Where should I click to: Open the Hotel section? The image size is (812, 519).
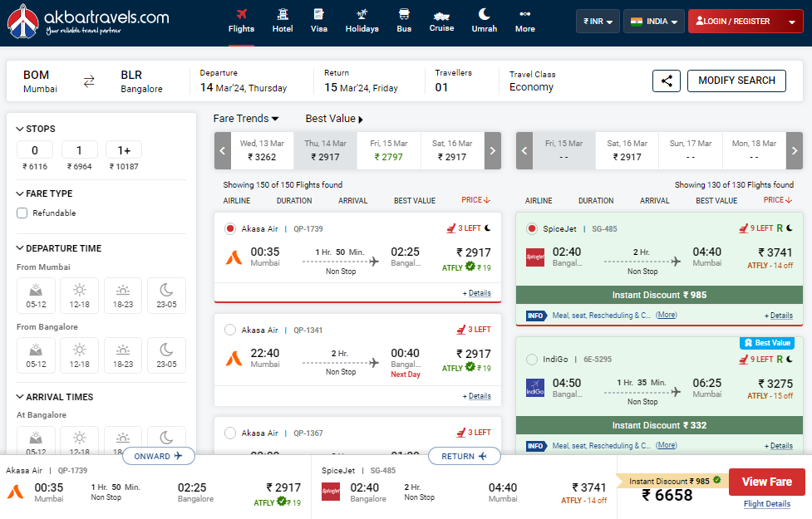point(283,22)
